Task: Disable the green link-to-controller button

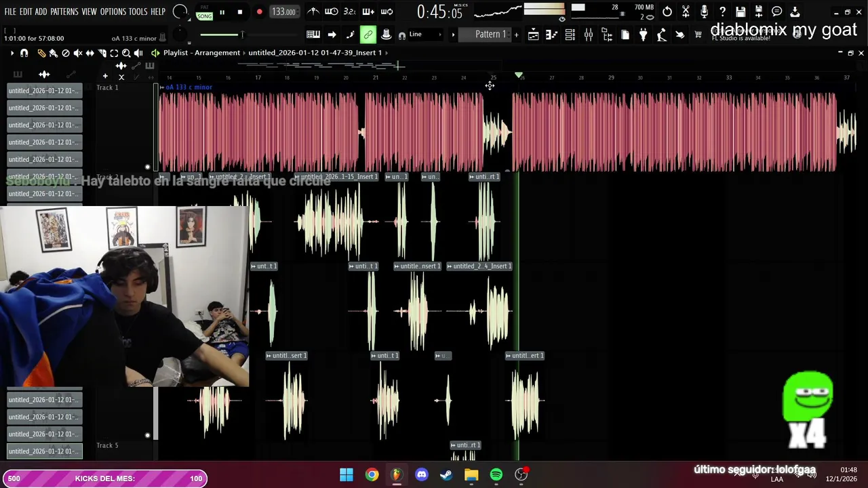Action: [368, 35]
